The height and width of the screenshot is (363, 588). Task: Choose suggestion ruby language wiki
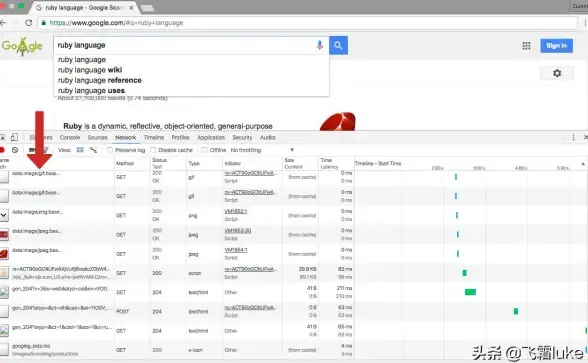tap(90, 70)
